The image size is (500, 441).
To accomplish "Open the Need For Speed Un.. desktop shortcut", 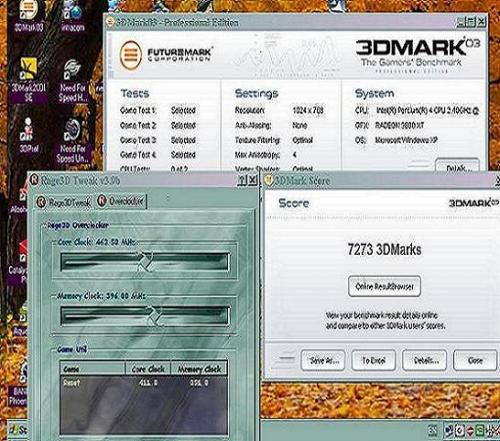I will pyautogui.click(x=73, y=140).
